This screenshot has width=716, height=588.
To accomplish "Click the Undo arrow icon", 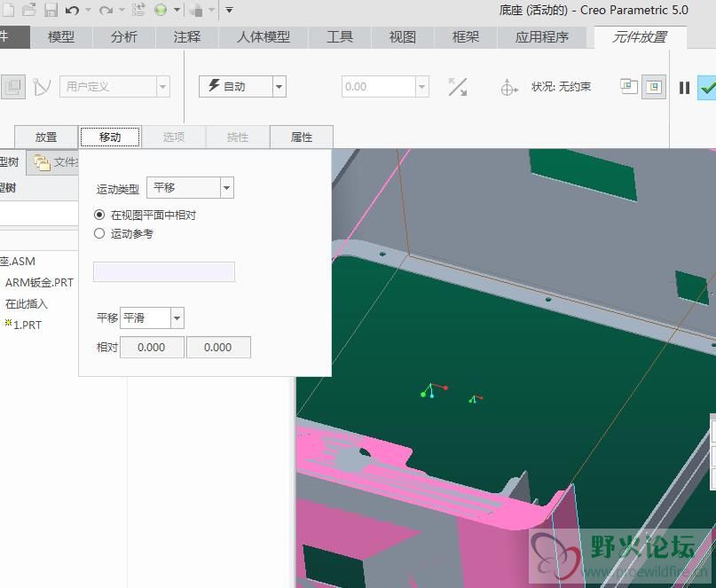I will (x=72, y=10).
